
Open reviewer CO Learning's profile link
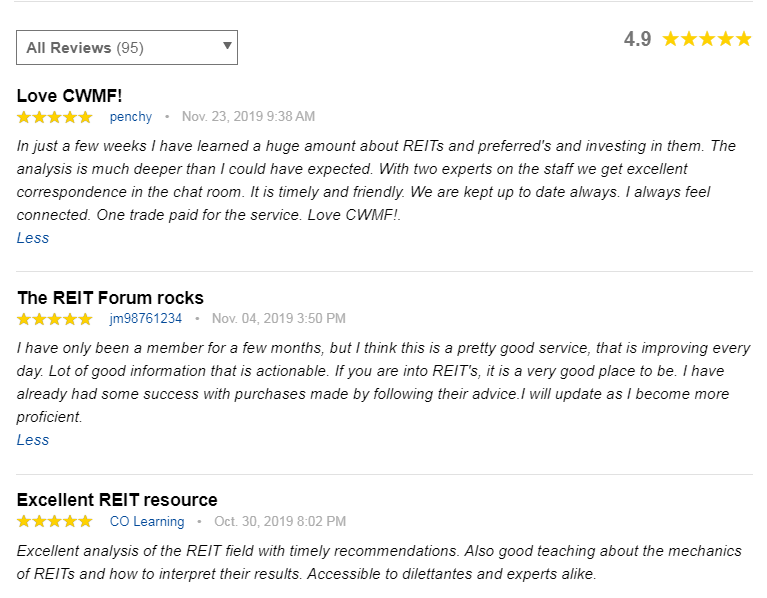(x=147, y=521)
